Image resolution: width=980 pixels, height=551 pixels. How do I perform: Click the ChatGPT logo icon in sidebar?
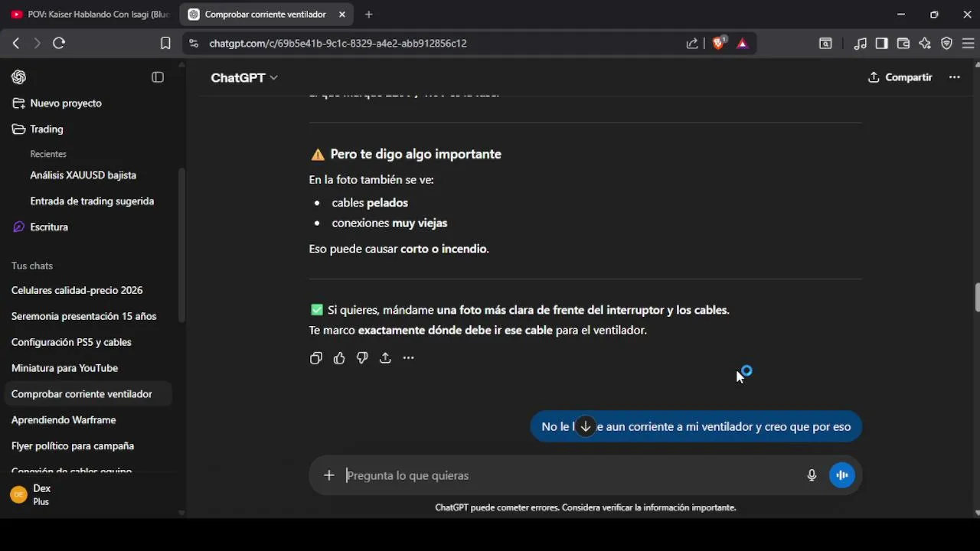18,77
